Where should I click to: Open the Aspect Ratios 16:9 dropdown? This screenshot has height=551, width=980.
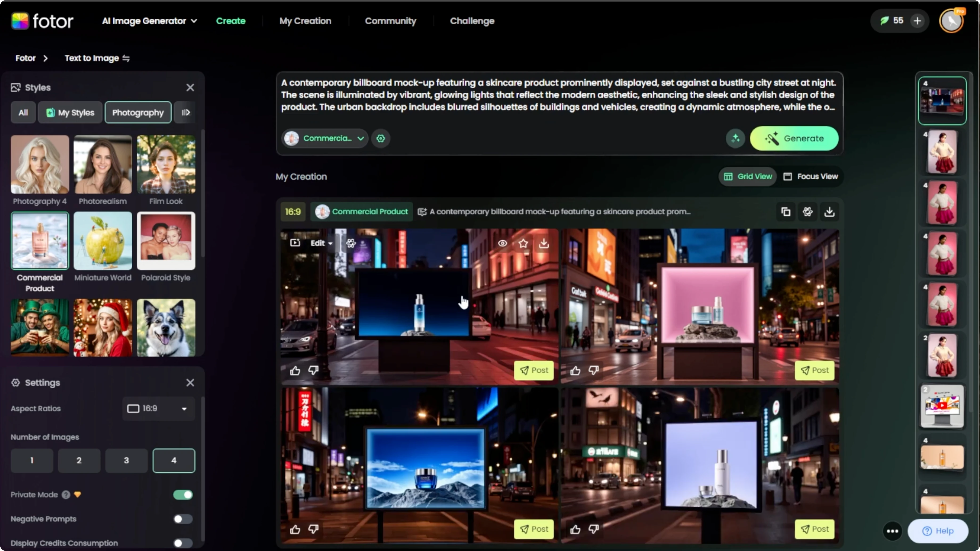(159, 408)
